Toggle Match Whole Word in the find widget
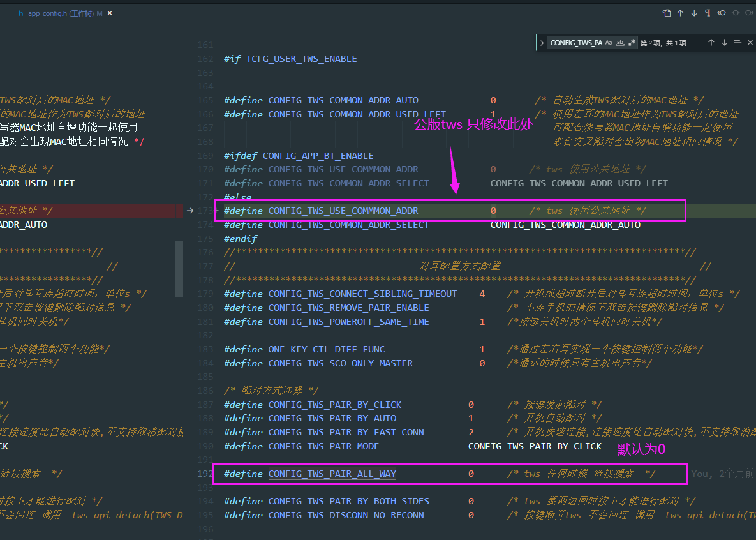Viewport: 756px width, 540px height. 620,43
